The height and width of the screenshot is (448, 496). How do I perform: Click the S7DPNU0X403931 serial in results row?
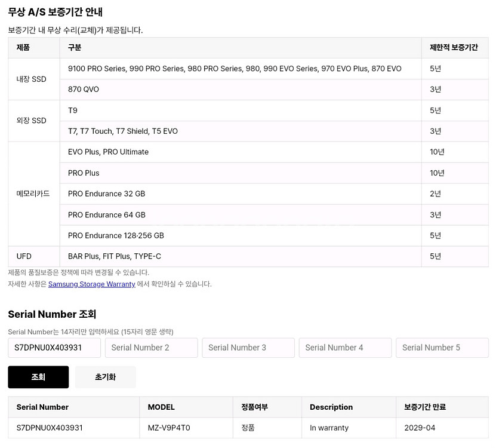pyautogui.click(x=50, y=428)
